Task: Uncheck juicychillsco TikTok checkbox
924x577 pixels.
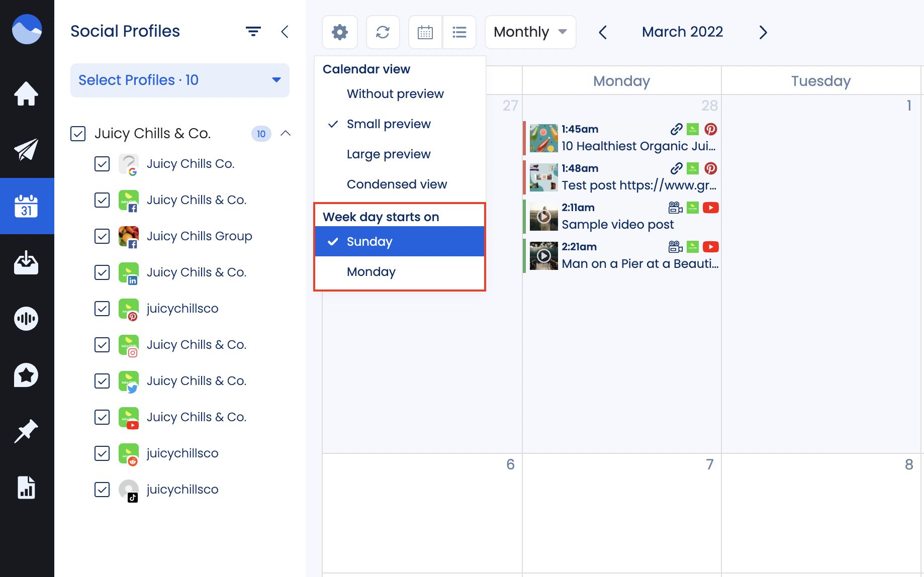Action: click(x=102, y=490)
